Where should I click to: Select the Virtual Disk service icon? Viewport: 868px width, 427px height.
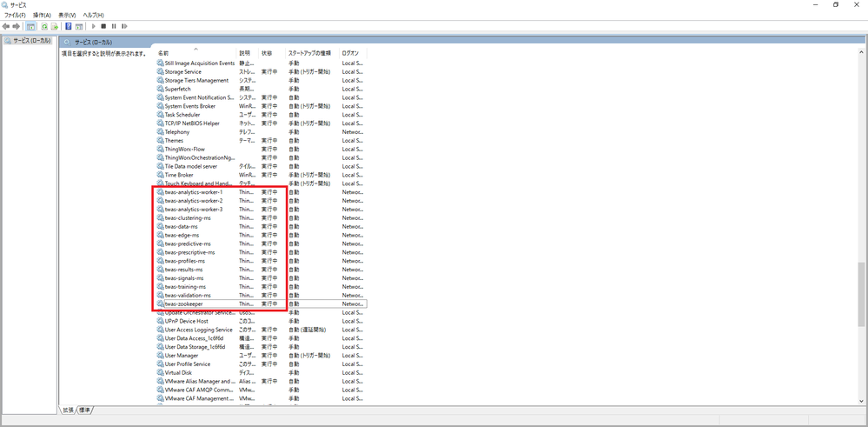pos(161,373)
